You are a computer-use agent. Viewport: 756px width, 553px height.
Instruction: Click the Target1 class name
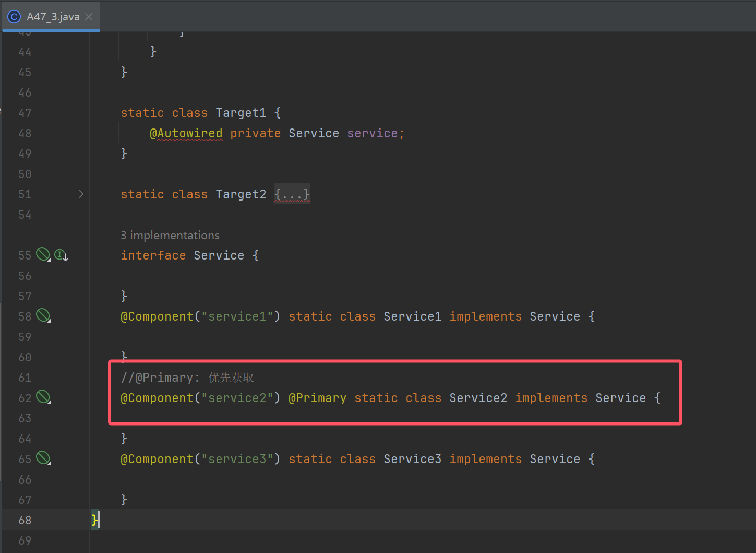(241, 113)
